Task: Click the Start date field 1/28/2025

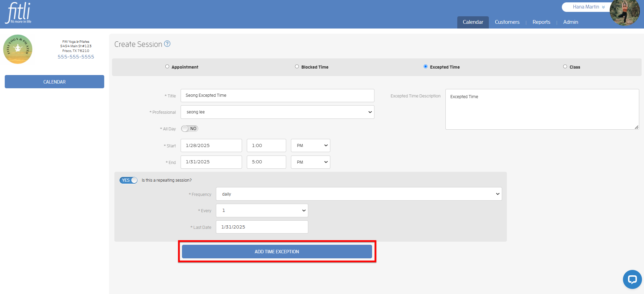Action: (x=211, y=145)
